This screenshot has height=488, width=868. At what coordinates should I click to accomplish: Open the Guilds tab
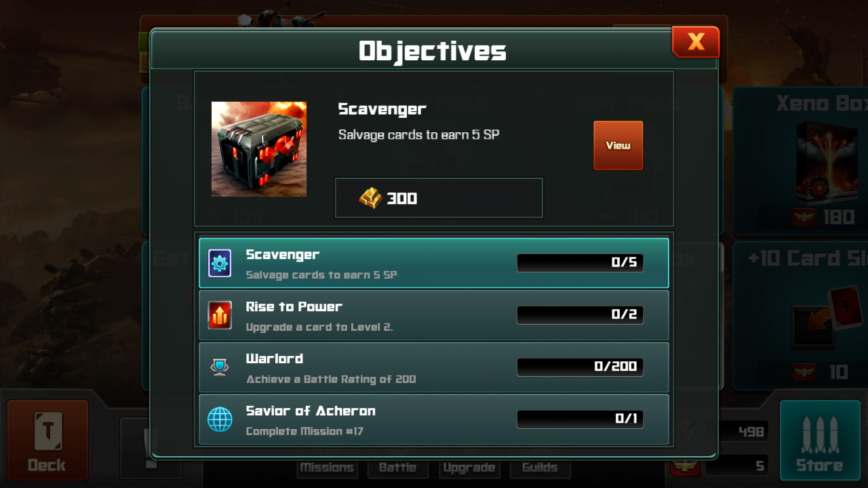[x=540, y=468]
